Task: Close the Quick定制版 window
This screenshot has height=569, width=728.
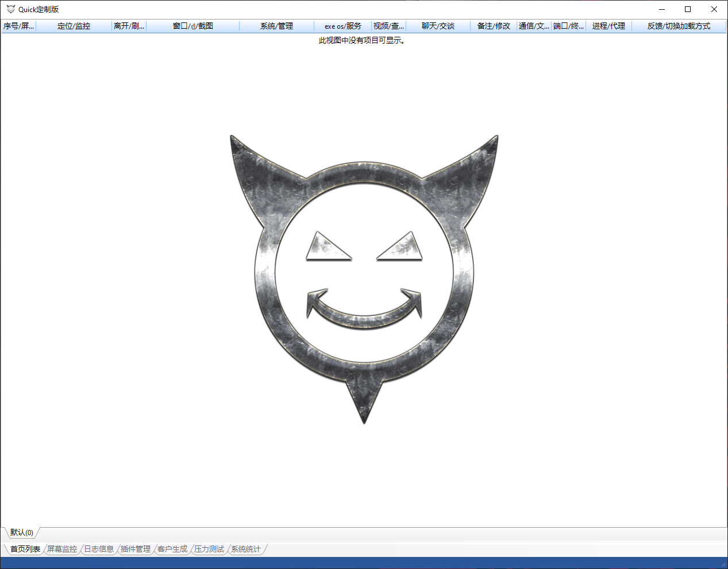Action: 714,9
